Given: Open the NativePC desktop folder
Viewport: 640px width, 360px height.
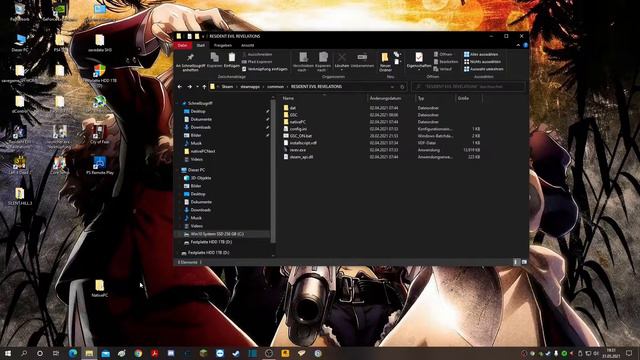Looking at the screenshot, I should pos(100,288).
